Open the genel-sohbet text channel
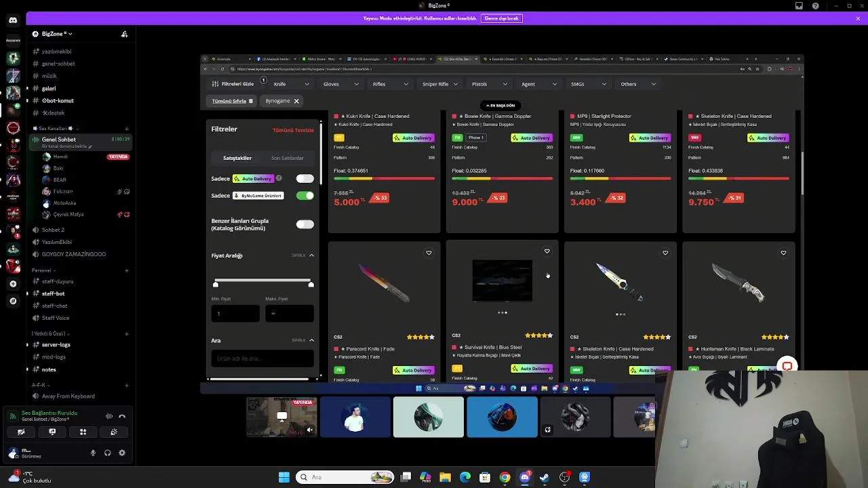868x488 pixels. [58, 64]
